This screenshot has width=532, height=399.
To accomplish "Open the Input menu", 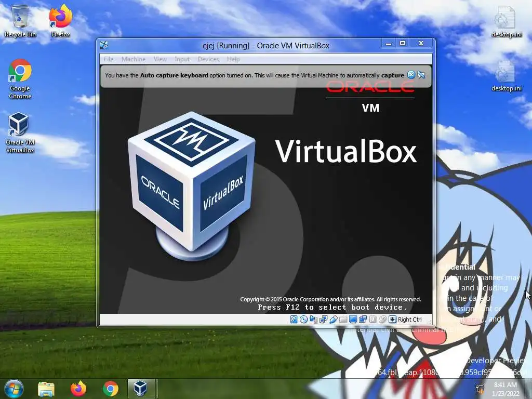I will click(182, 59).
